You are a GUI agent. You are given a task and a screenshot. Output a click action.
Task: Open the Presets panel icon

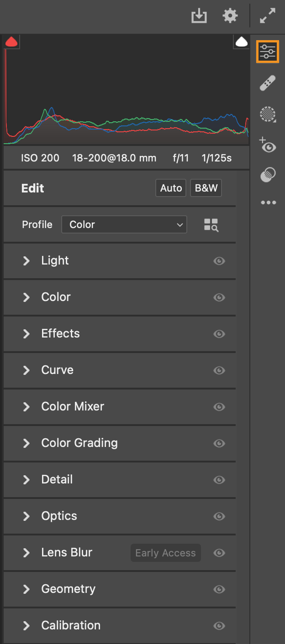tap(268, 175)
